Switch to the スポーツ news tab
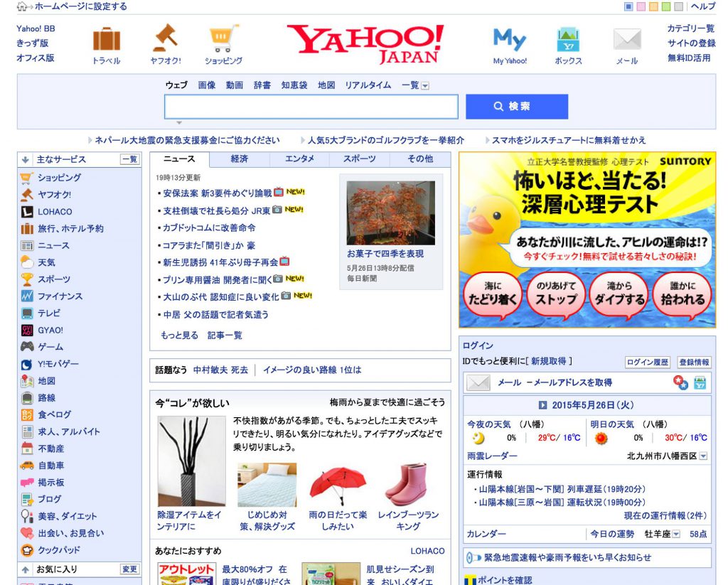The height and width of the screenshot is (585, 728). tap(359, 159)
